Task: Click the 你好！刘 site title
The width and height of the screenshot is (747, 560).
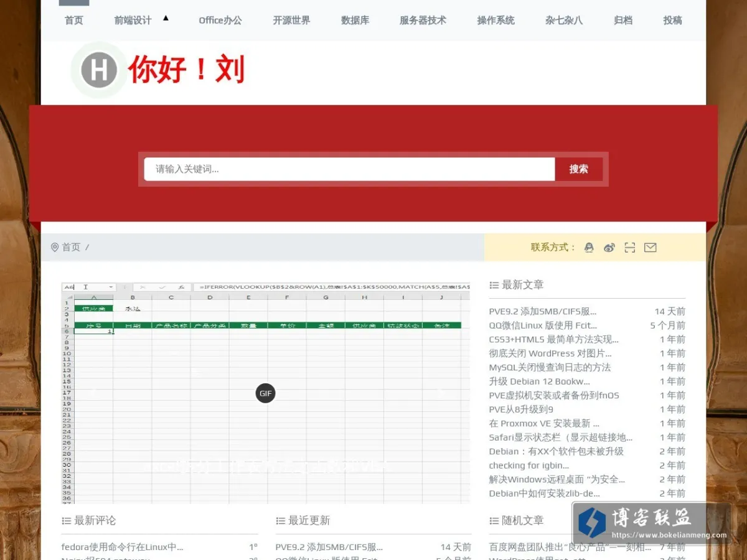Action: [x=187, y=70]
